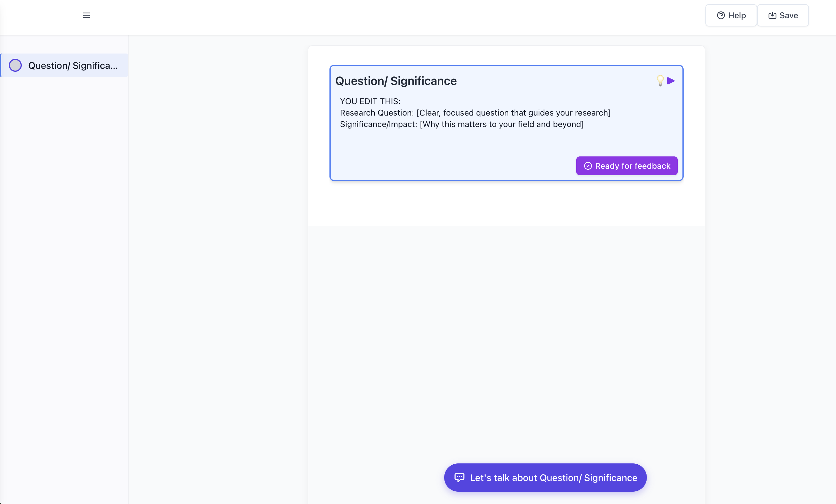The image size is (836, 504).
Task: Click the Question/ Significance card heading
Action: pyautogui.click(x=396, y=81)
